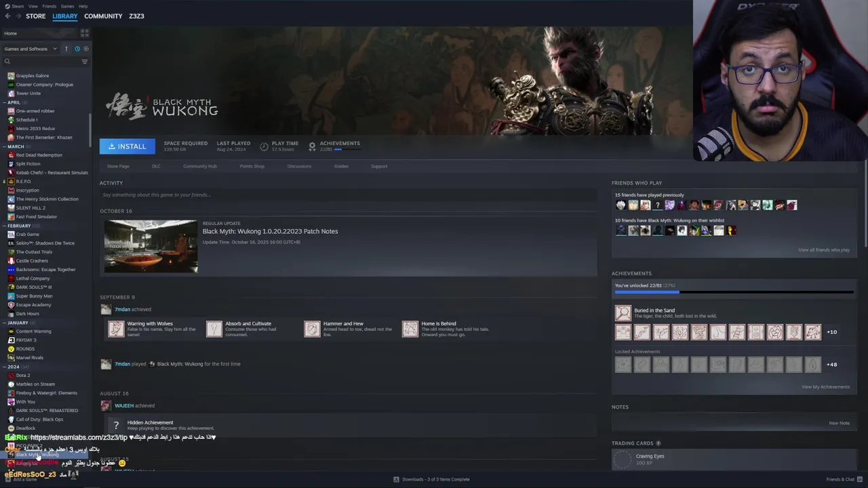Select DARK SOULS III in the library
The width and height of the screenshot is (868, 488).
pyautogui.click(x=34, y=287)
